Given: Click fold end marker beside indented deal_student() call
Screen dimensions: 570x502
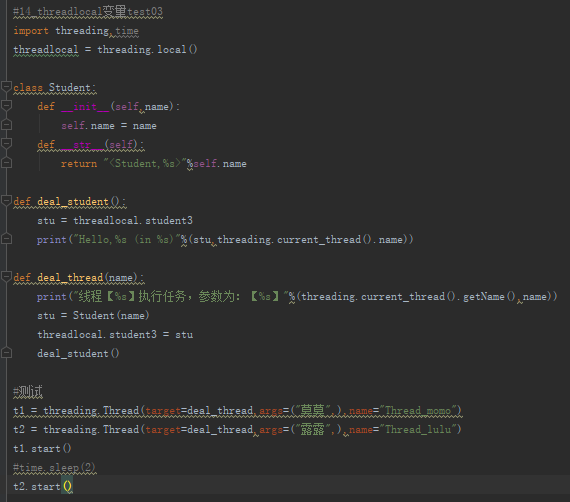Looking at the screenshot, I should 6,353.
